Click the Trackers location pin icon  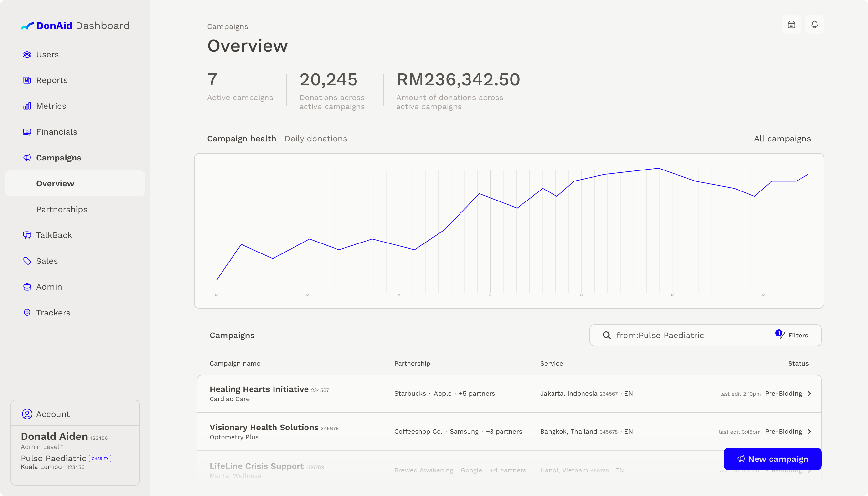click(27, 313)
